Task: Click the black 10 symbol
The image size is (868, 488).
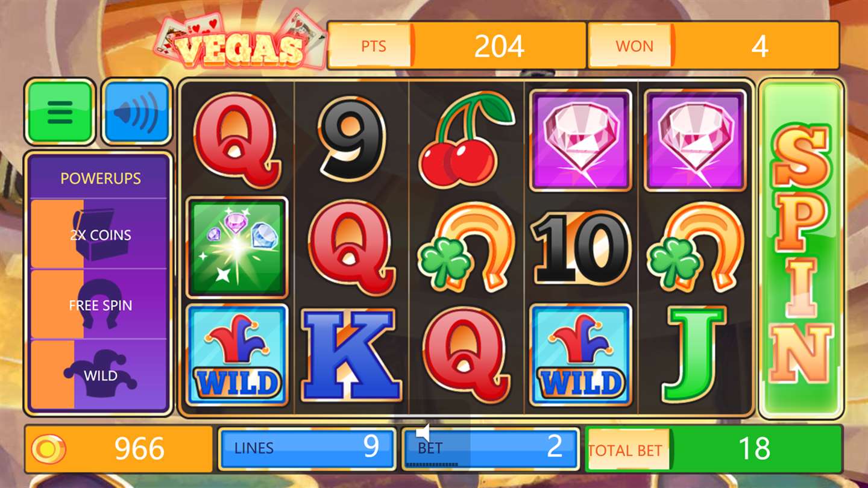Action: click(580, 247)
